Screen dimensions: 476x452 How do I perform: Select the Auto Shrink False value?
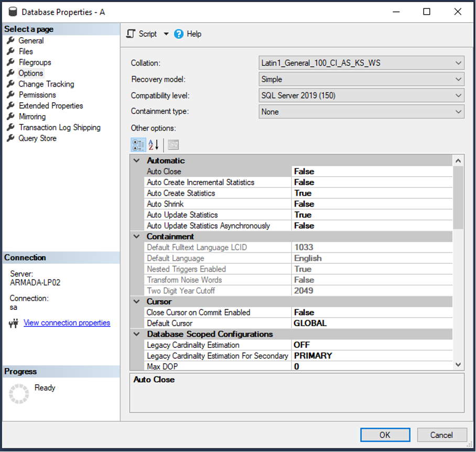coord(372,204)
